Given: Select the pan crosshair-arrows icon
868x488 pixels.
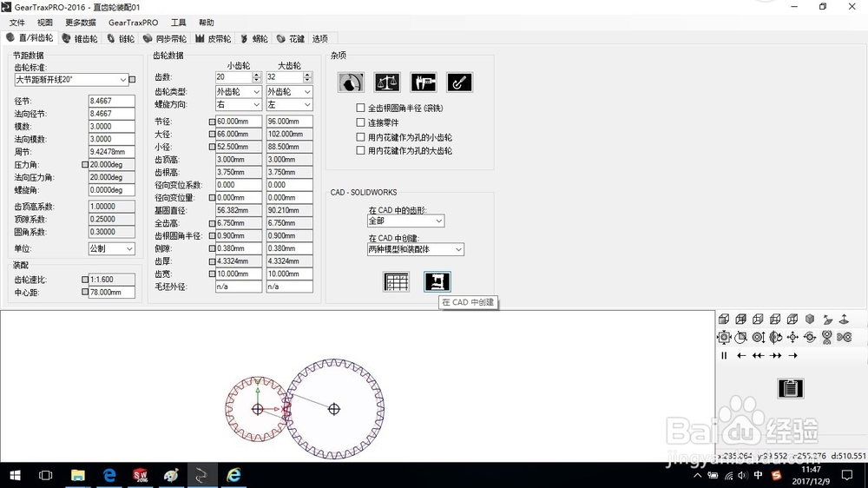Looking at the screenshot, I should point(792,337).
